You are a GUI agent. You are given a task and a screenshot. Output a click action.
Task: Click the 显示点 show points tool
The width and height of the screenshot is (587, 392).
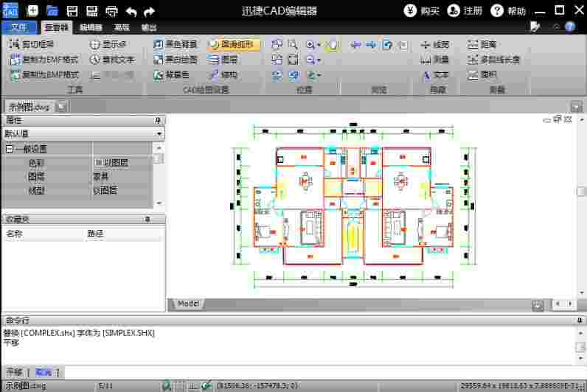[x=108, y=44]
